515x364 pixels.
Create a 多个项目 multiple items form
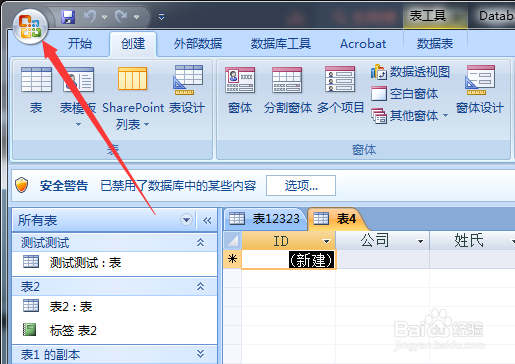pos(340,91)
